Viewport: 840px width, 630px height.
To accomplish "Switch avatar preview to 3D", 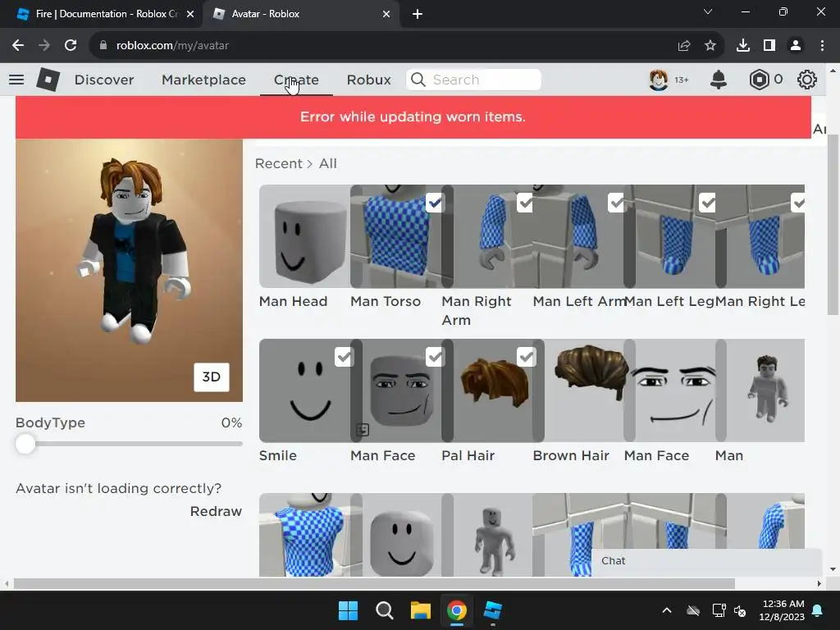I will 211,377.
